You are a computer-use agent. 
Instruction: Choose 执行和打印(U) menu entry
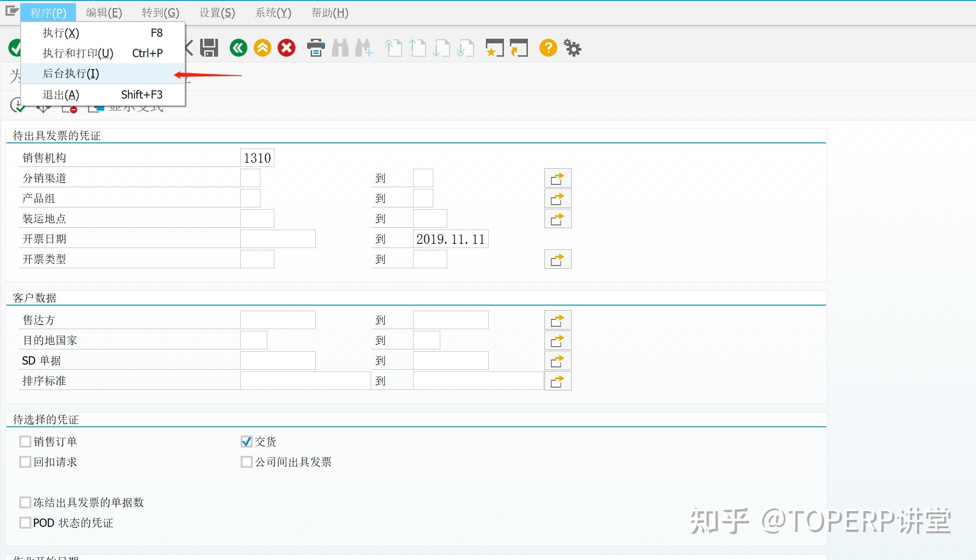pos(76,53)
